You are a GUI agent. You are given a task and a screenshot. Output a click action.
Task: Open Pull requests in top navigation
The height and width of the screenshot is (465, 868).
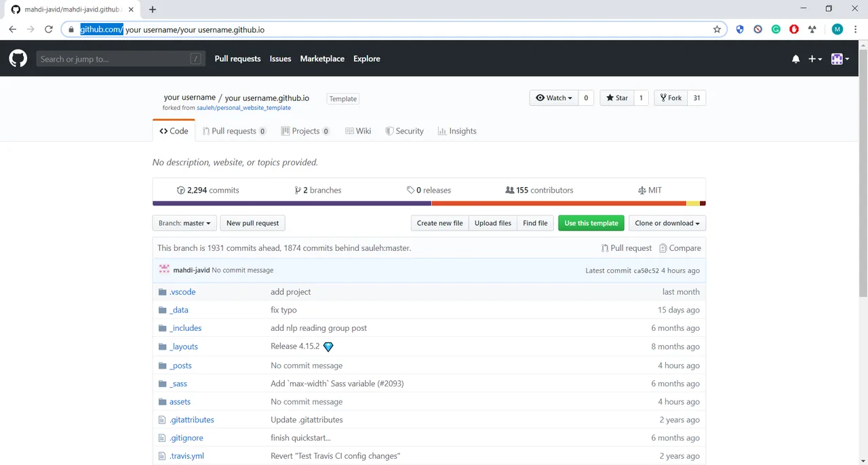click(237, 59)
